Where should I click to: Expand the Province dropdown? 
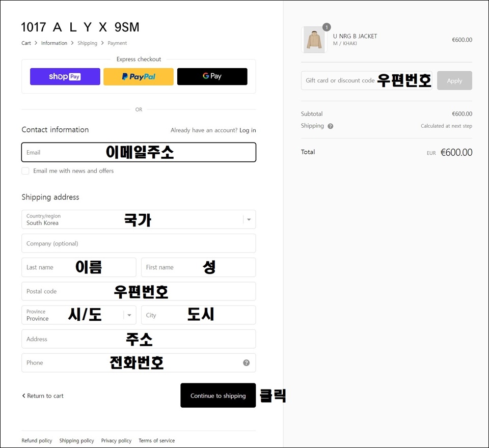coord(79,315)
